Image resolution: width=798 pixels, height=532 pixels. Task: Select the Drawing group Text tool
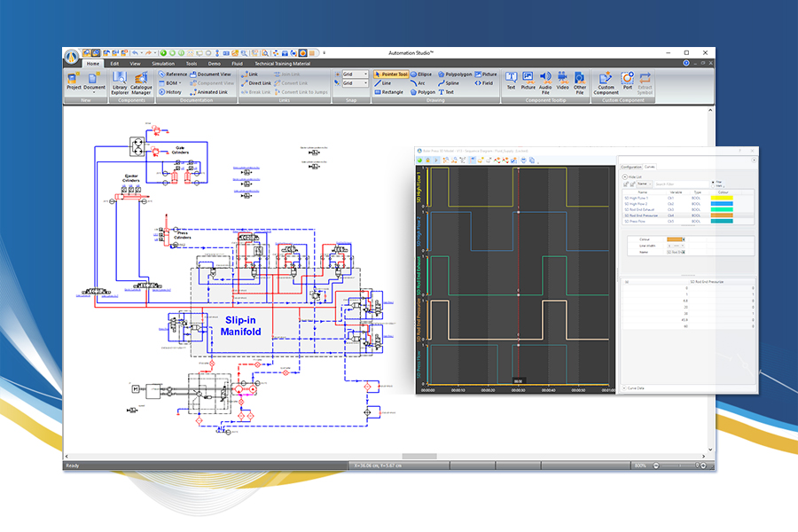coord(446,92)
